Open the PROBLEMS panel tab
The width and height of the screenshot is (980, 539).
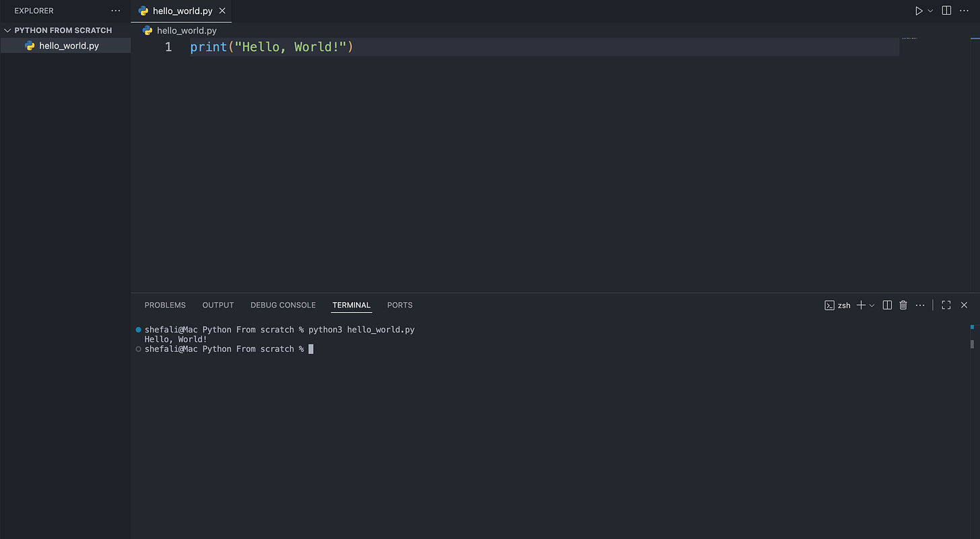(x=165, y=305)
